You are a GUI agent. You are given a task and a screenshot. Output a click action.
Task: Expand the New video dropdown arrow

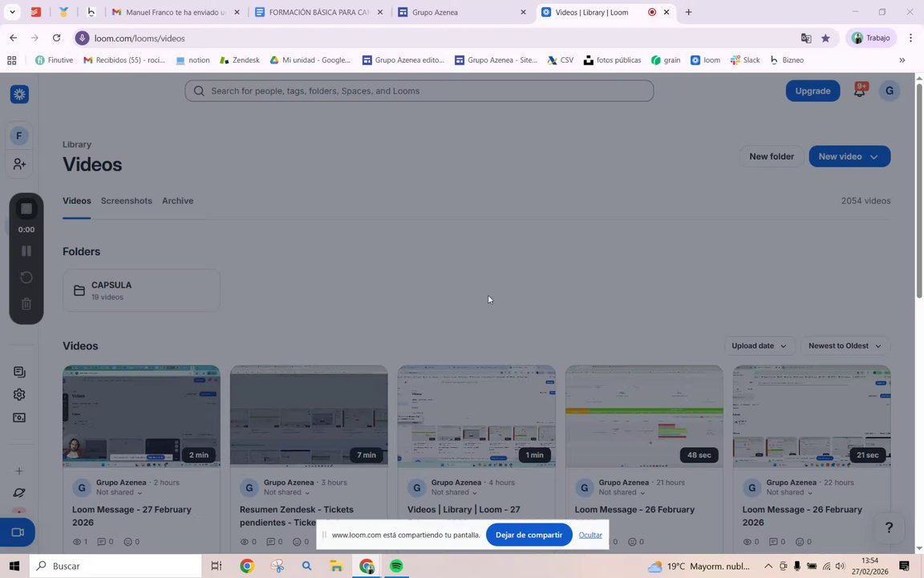coord(874,157)
